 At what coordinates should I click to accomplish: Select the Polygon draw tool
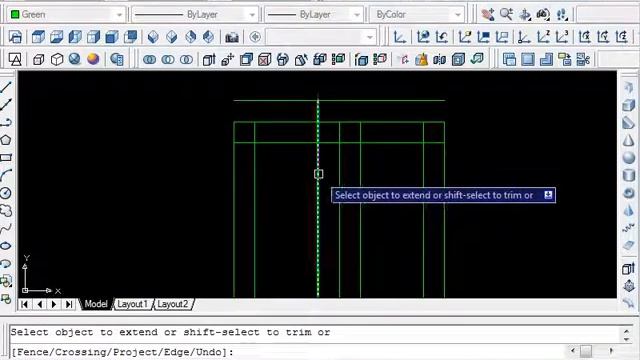(x=6, y=140)
